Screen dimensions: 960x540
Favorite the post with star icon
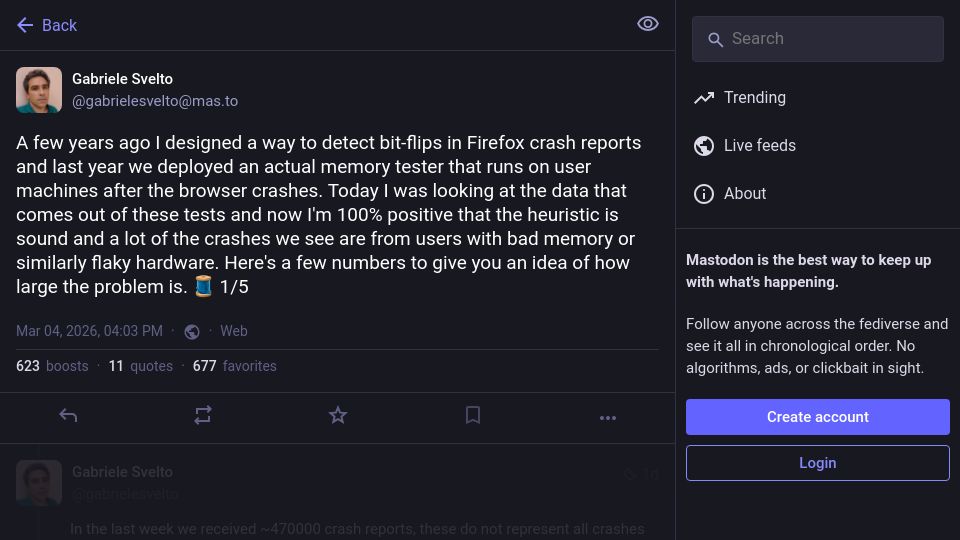pyautogui.click(x=338, y=416)
